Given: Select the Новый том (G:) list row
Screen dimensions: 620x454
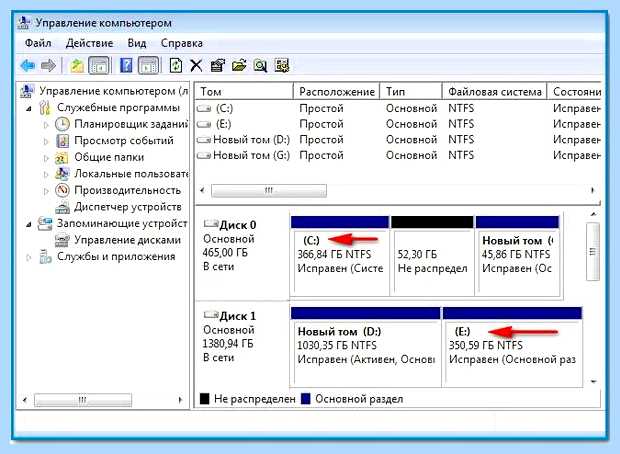Looking at the screenshot, I should (x=399, y=155).
